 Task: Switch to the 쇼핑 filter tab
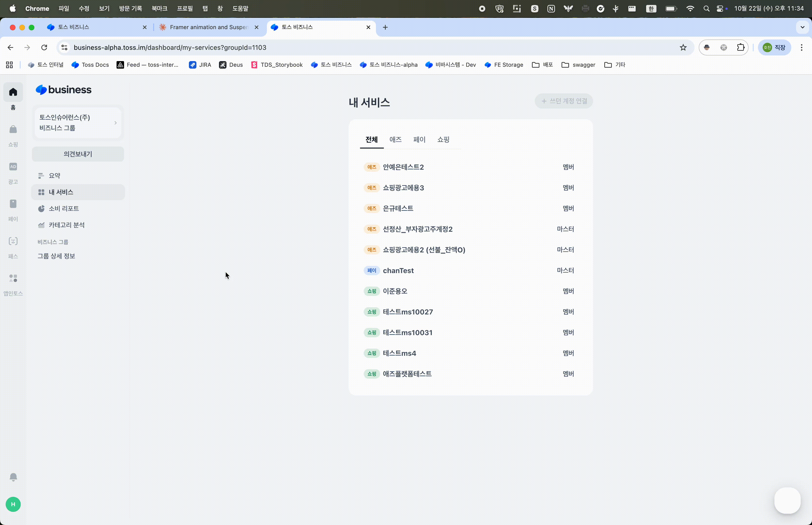[443, 139]
